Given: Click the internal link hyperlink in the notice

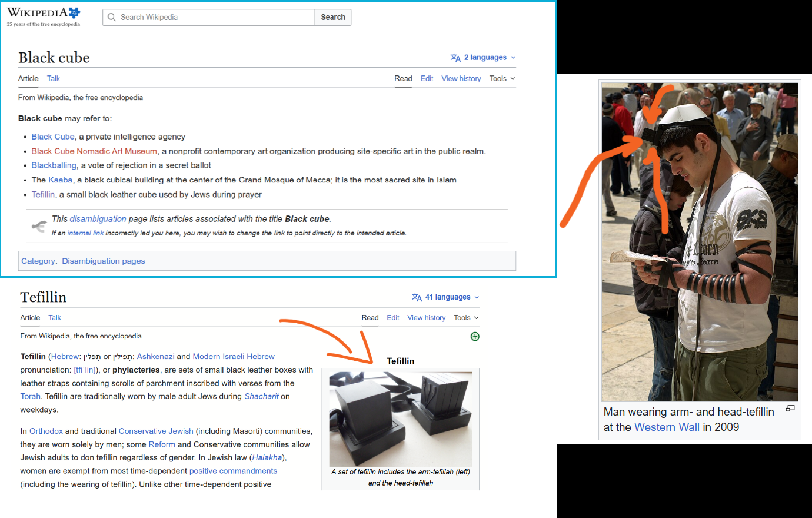Looking at the screenshot, I should pos(85,233).
